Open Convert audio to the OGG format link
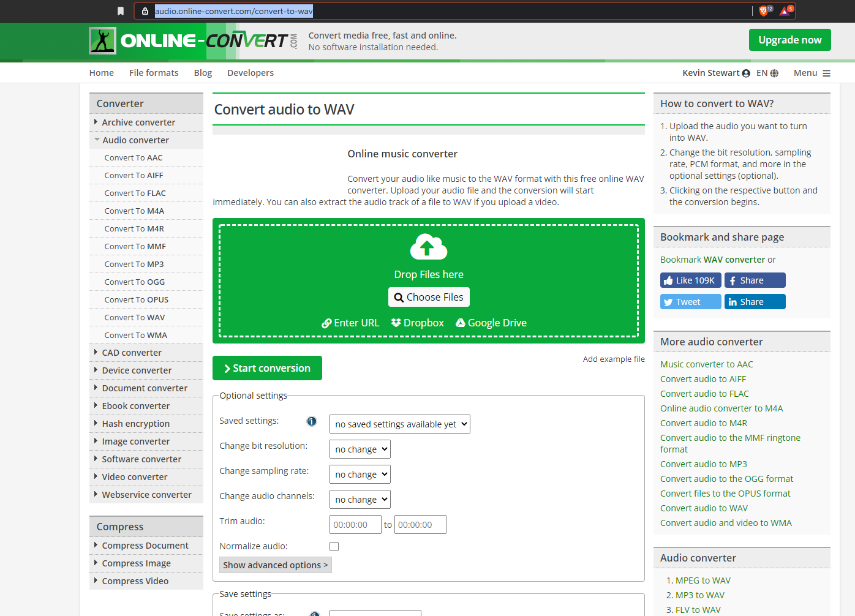The height and width of the screenshot is (616, 855). 726,479
